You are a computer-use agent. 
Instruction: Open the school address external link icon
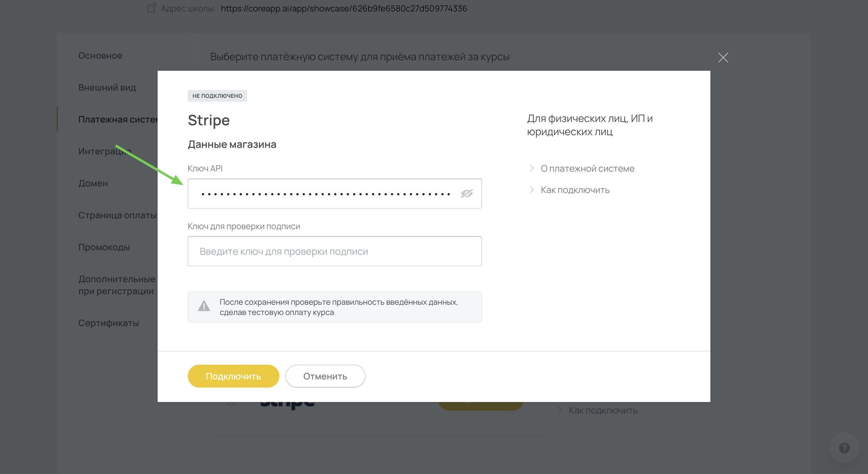151,8
